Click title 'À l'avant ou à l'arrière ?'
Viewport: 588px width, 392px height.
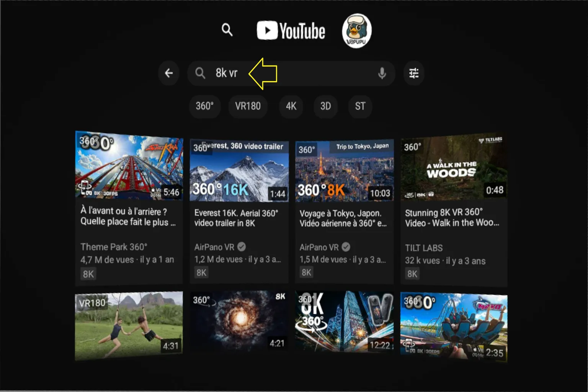pyautogui.click(x=123, y=211)
